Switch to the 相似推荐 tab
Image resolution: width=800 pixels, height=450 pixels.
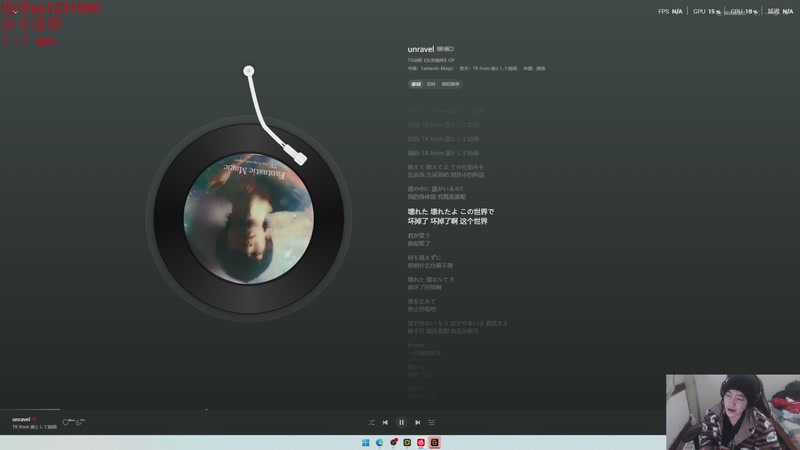coord(451,84)
